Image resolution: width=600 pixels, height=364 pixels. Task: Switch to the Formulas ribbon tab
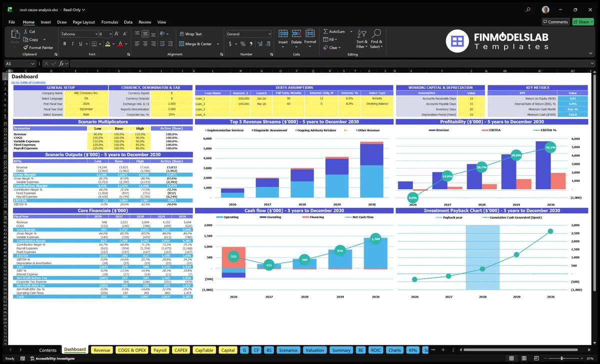point(109,22)
